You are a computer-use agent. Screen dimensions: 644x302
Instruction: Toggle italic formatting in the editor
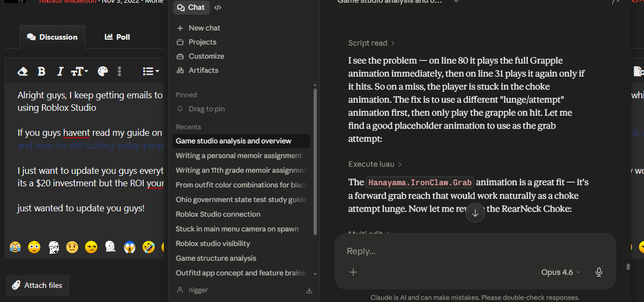[60, 71]
